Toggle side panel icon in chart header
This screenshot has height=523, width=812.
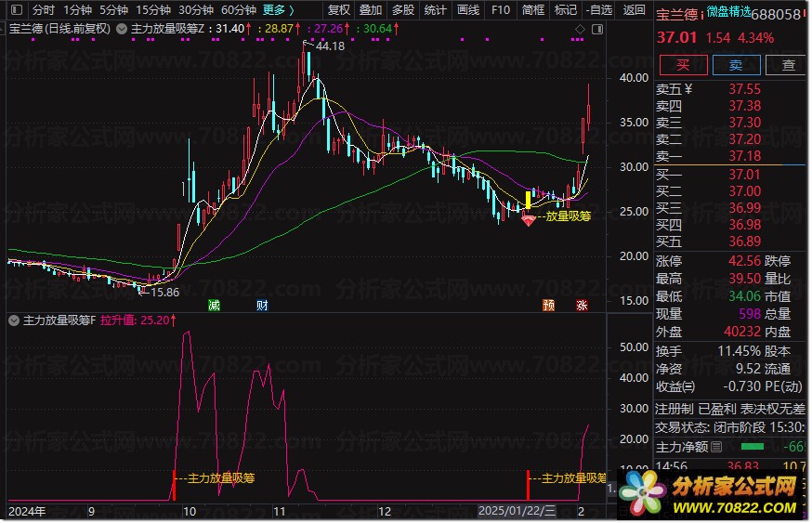[x=597, y=29]
